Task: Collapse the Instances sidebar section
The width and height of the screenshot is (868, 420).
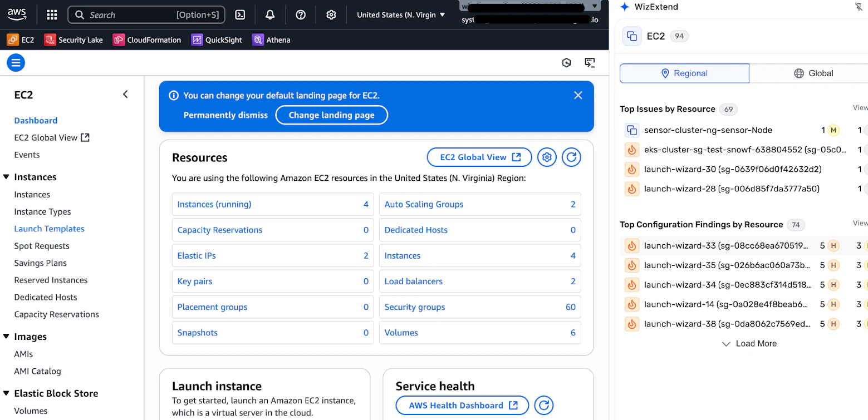Action: (x=7, y=177)
